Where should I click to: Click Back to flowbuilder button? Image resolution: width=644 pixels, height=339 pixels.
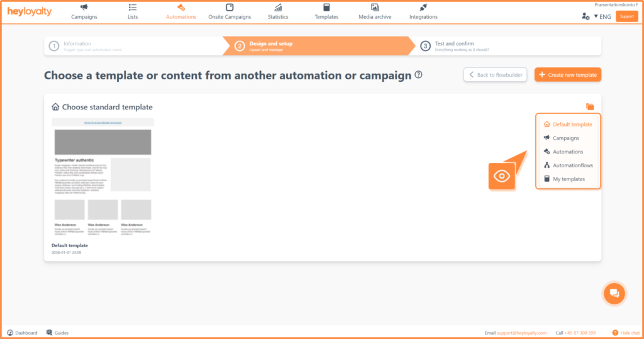coord(495,75)
